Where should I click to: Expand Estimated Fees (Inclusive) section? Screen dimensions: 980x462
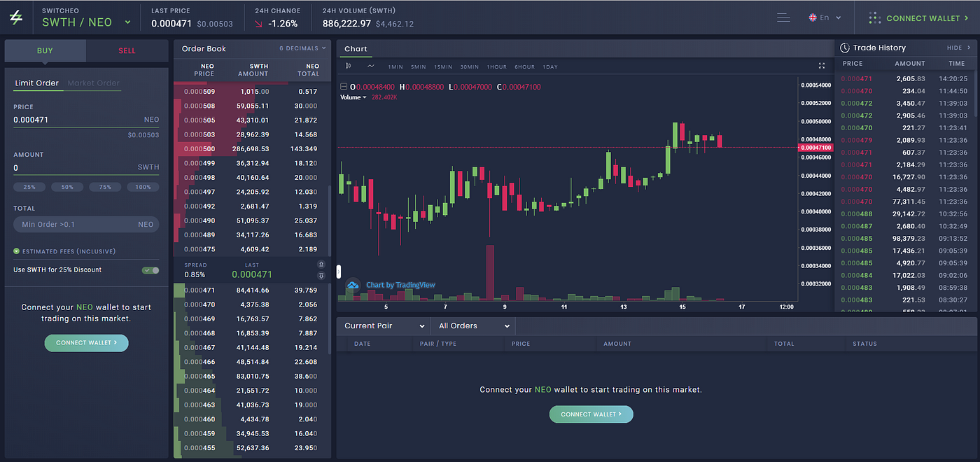pyautogui.click(x=64, y=251)
